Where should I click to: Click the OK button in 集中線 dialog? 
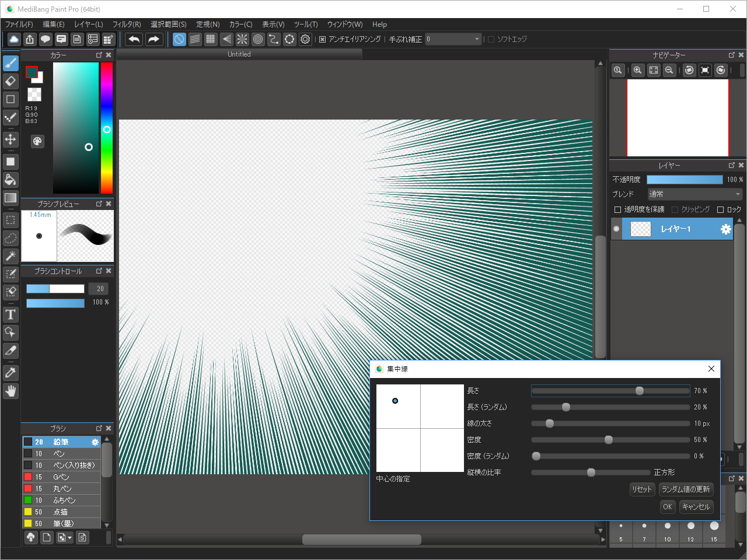667,507
